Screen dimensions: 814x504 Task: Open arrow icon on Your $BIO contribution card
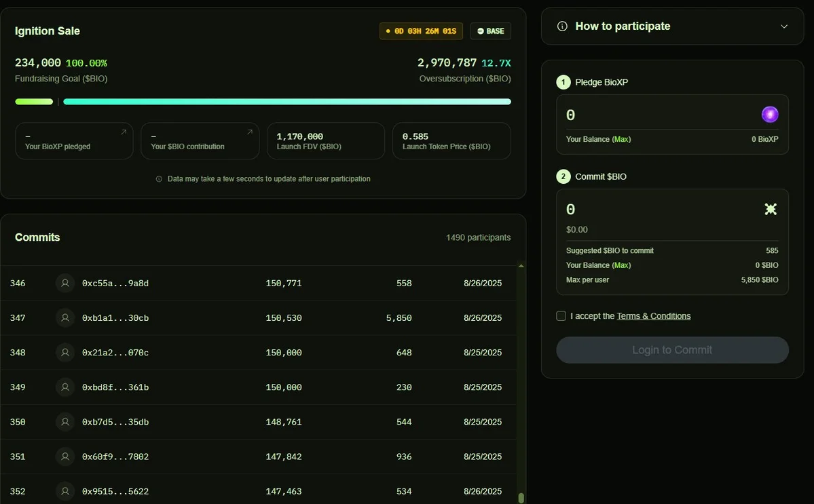(x=249, y=132)
